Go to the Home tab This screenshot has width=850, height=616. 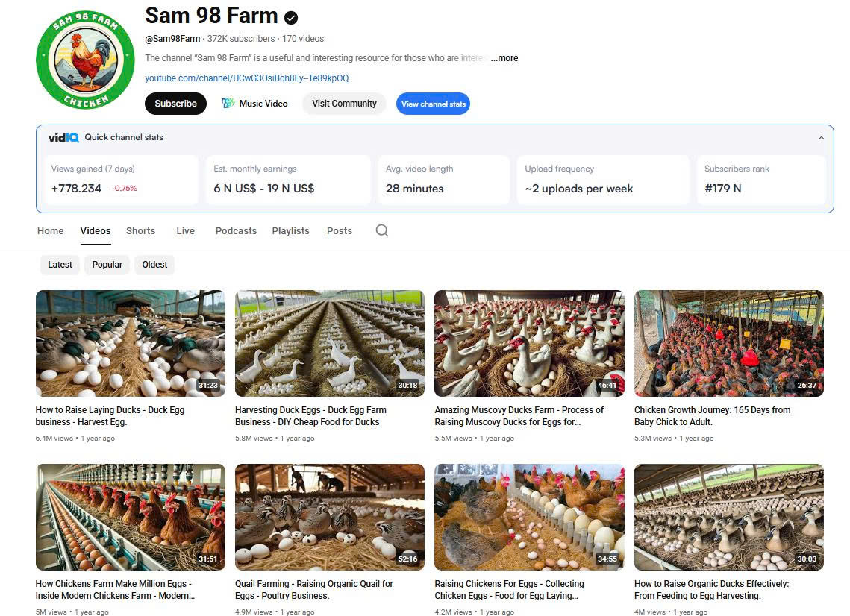(x=51, y=230)
